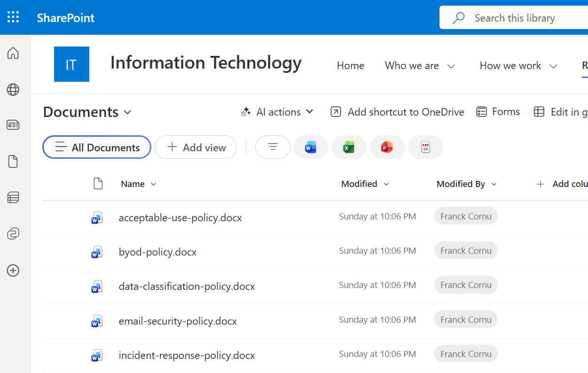The image size is (588, 373).
Task: Filter documents by PDF file type
Action: (x=425, y=148)
